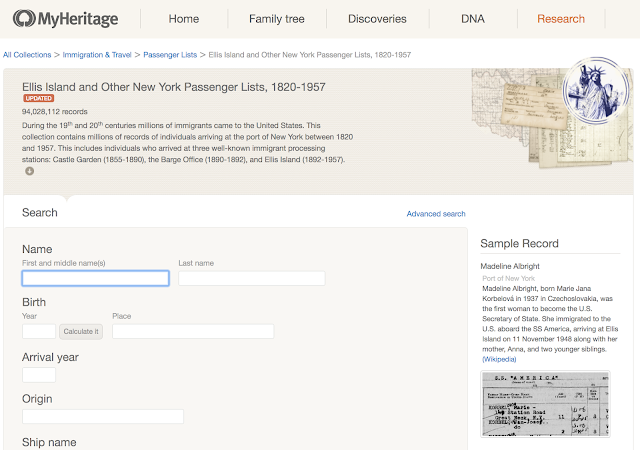Image resolution: width=640 pixels, height=450 pixels.
Task: Click the Ship name label
Action: pos(49,442)
